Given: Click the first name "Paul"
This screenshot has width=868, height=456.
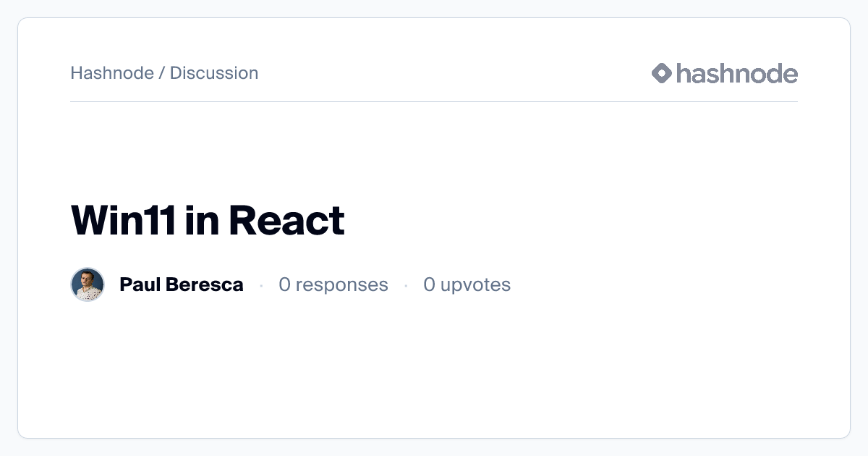Looking at the screenshot, I should (x=140, y=284).
